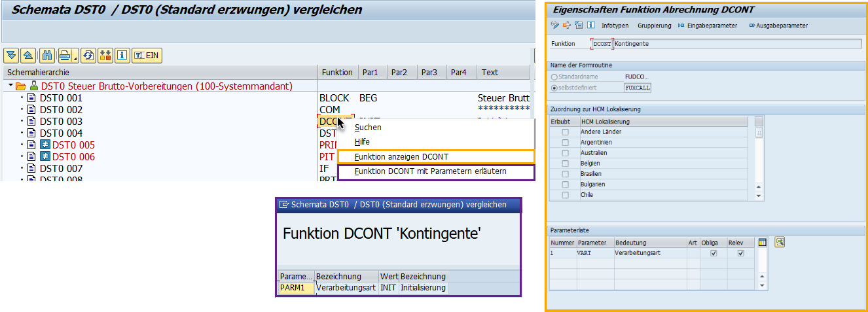Click the expand all nodes toolbar icon
Viewport: 868px width, 312px height.
[x=11, y=56]
